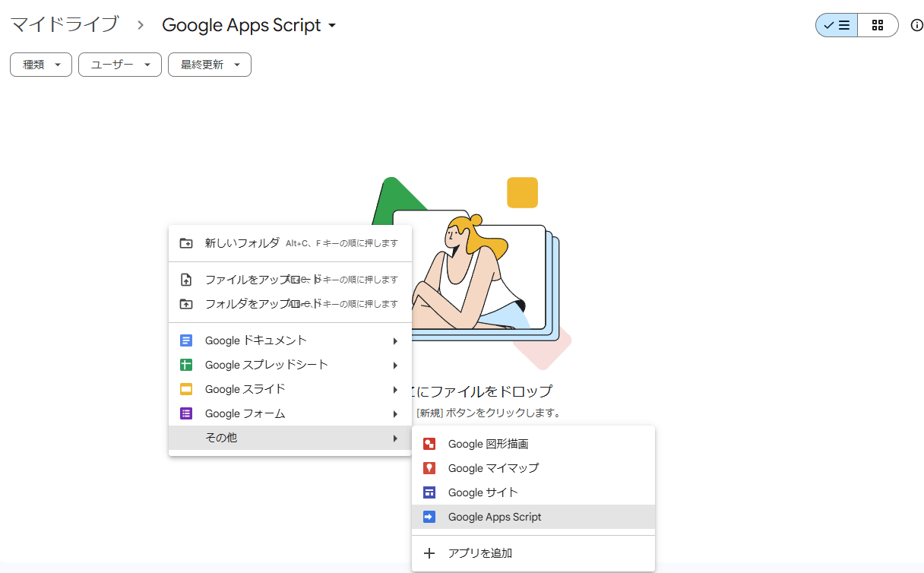
Task: Click the Google Docs icon in menu
Action: click(x=186, y=340)
